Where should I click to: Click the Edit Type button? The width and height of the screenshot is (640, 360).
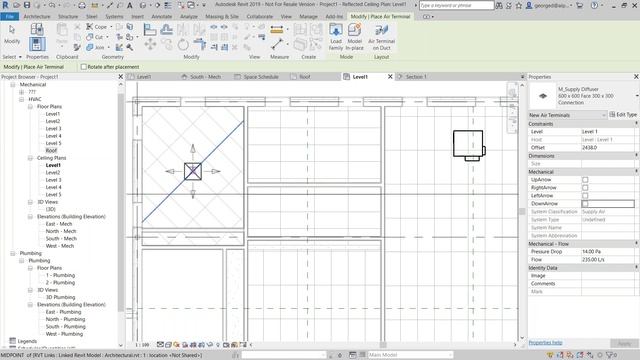click(x=623, y=115)
